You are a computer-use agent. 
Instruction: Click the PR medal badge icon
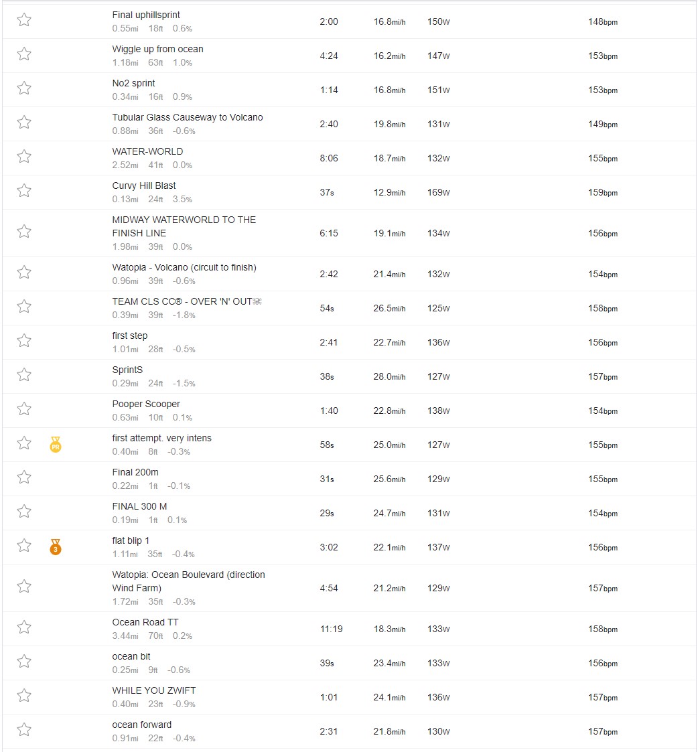pyautogui.click(x=56, y=445)
